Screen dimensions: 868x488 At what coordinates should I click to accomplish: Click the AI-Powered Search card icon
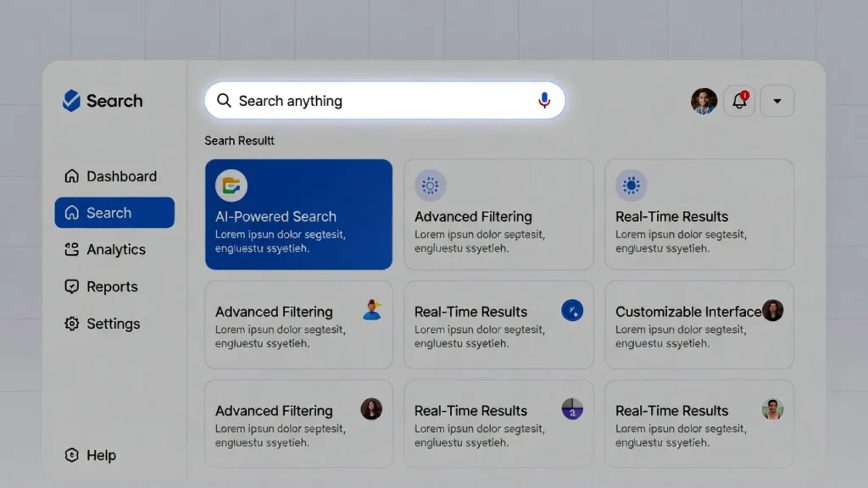[x=231, y=185]
